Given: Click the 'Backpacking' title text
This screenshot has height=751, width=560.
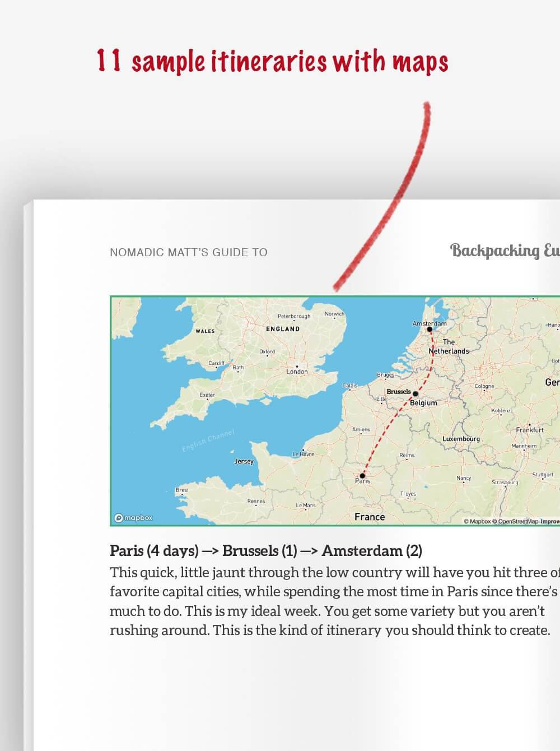Looking at the screenshot, I should tap(495, 251).
